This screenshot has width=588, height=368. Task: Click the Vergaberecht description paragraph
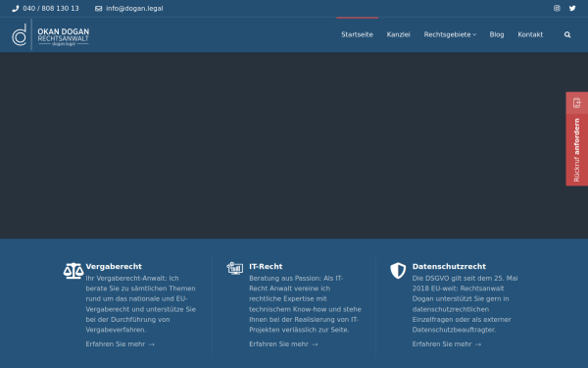[x=141, y=304]
